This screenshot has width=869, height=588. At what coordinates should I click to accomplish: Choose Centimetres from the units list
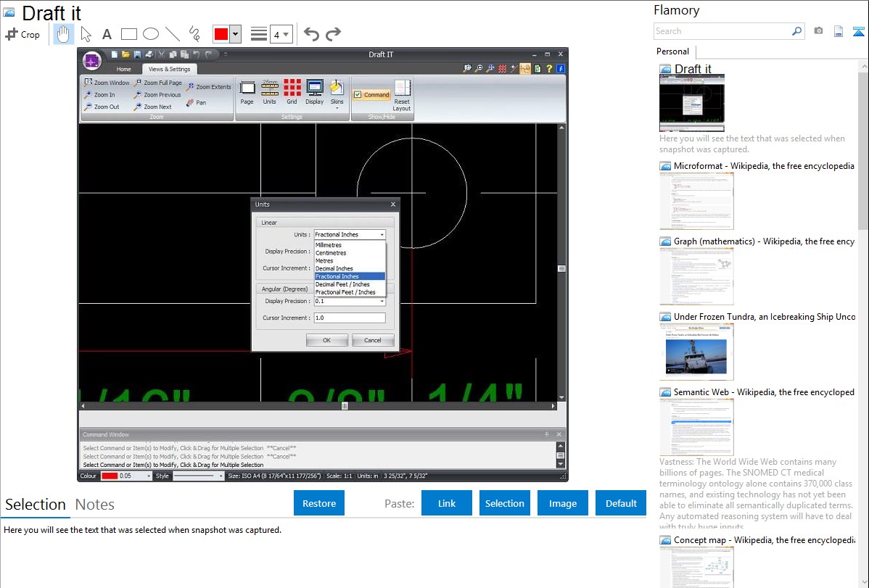pyautogui.click(x=349, y=253)
